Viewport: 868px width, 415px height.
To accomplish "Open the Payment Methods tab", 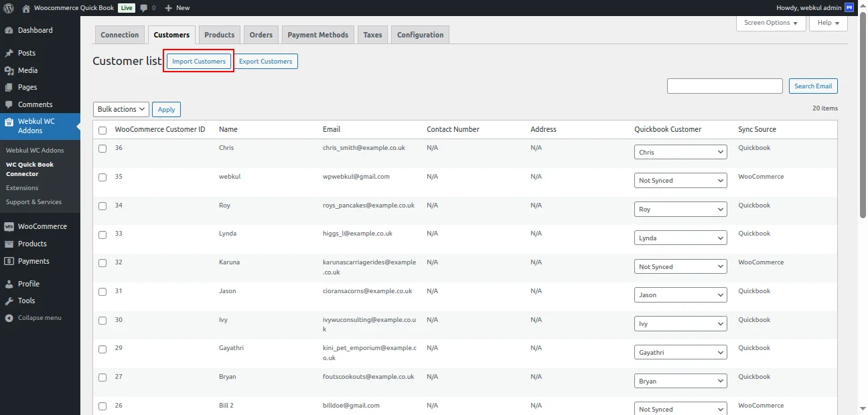I will (x=317, y=34).
